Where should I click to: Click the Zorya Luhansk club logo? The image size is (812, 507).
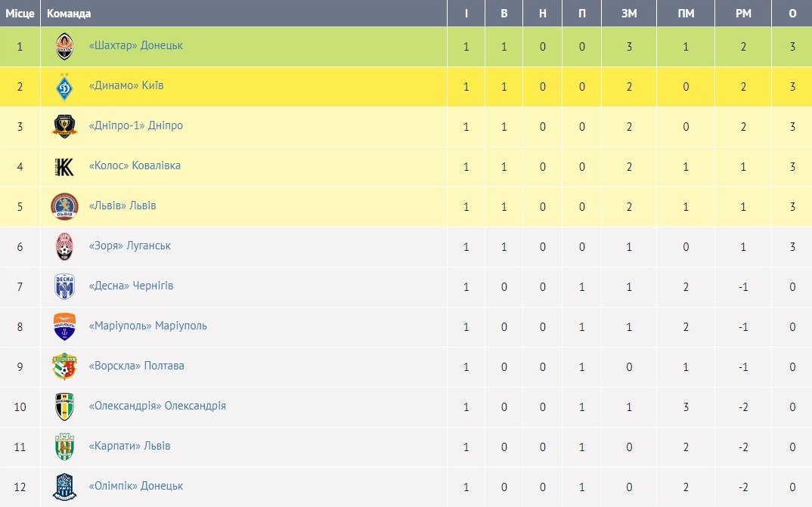pyautogui.click(x=64, y=246)
